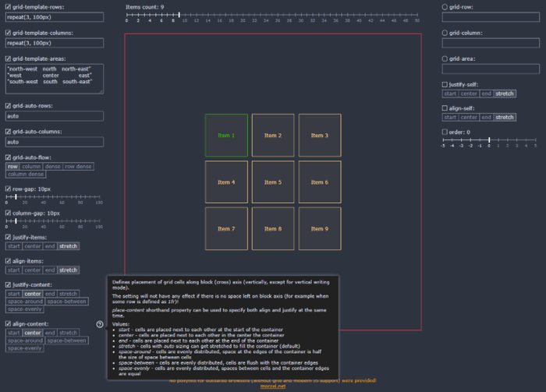546x392 pixels.
Task: Set justify-content to space-evenly
Action: 25,309
